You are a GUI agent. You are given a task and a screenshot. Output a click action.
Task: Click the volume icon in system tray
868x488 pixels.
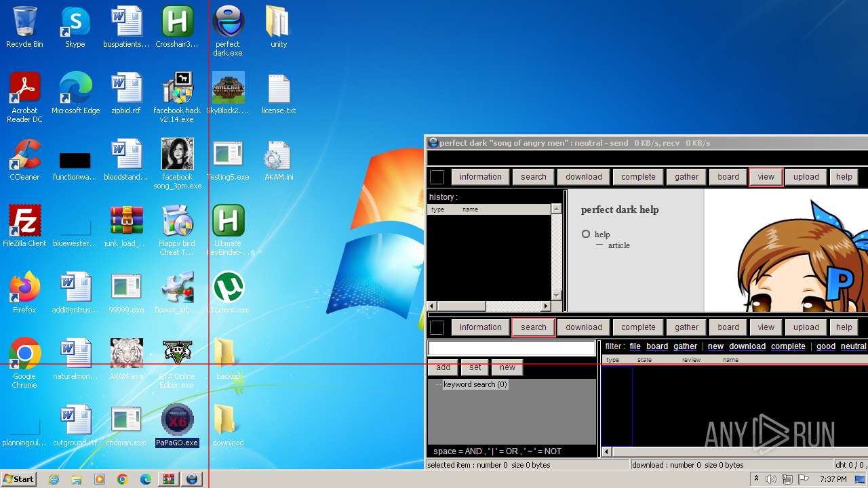point(771,479)
